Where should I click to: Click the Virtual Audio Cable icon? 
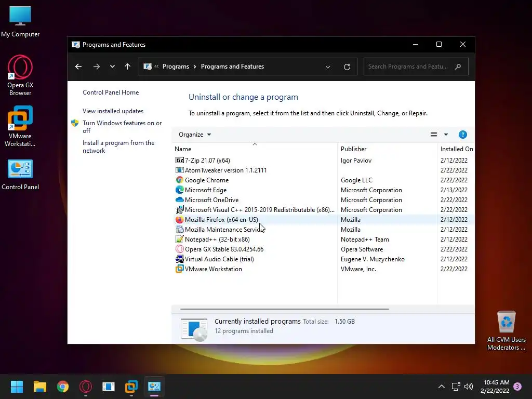pyautogui.click(x=179, y=259)
